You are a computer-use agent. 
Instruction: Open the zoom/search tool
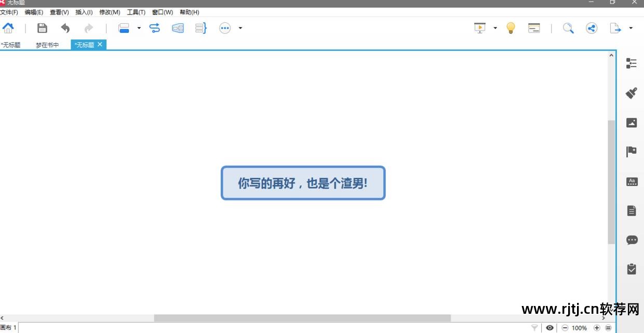pos(568,28)
